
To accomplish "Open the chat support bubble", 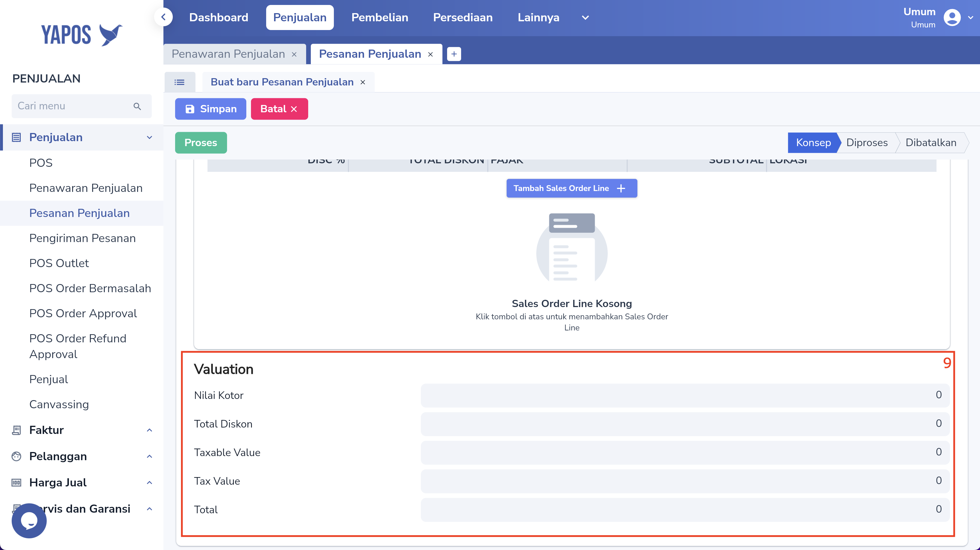I will [29, 520].
